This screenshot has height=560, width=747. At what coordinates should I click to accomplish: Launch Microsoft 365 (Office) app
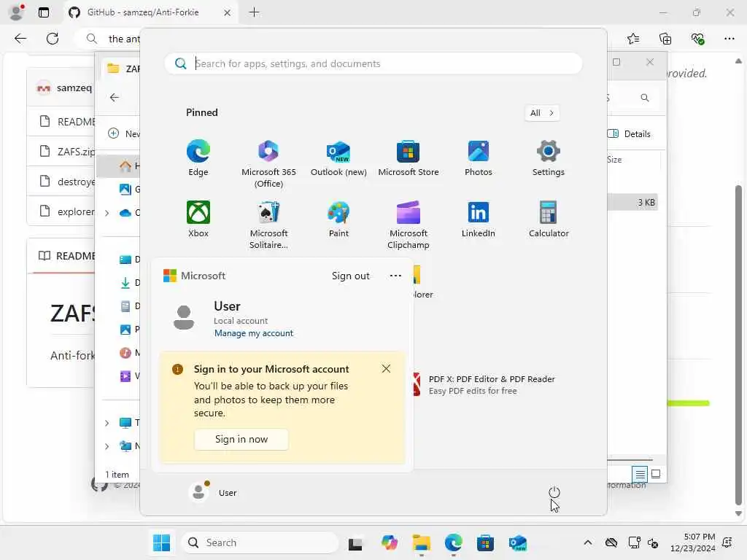(268, 163)
